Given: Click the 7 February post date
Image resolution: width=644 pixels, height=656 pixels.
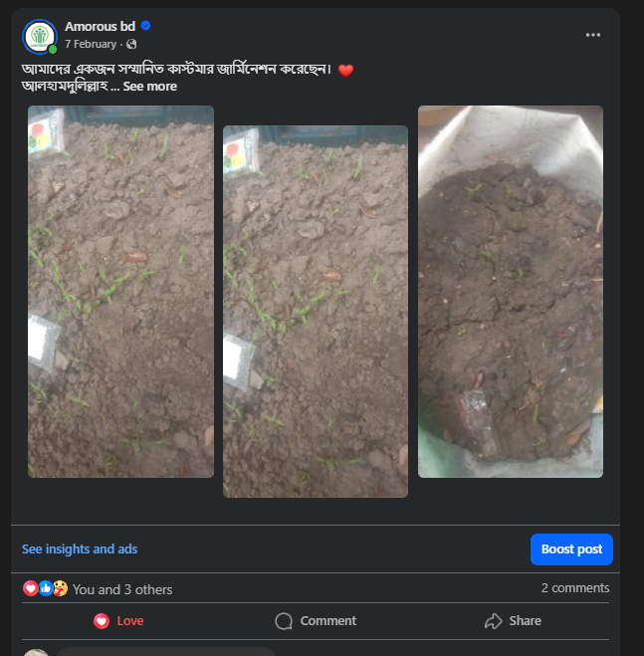Looking at the screenshot, I should pos(91,44).
